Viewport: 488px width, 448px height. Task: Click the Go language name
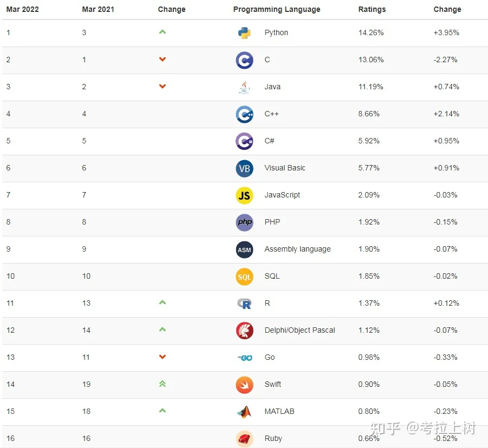pyautogui.click(x=270, y=357)
